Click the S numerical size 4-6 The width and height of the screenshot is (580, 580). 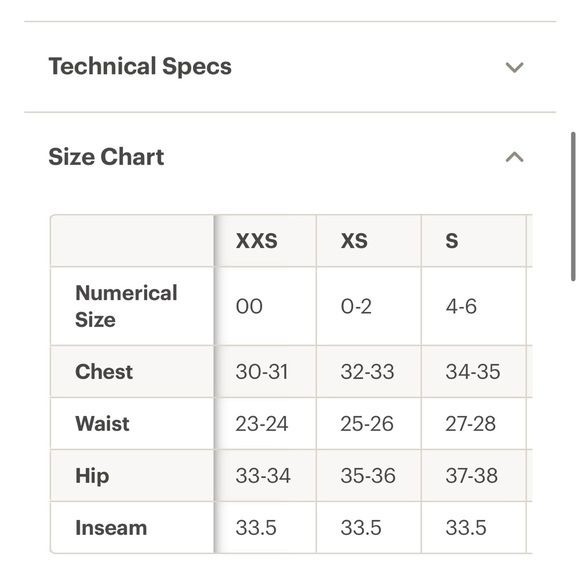click(461, 307)
